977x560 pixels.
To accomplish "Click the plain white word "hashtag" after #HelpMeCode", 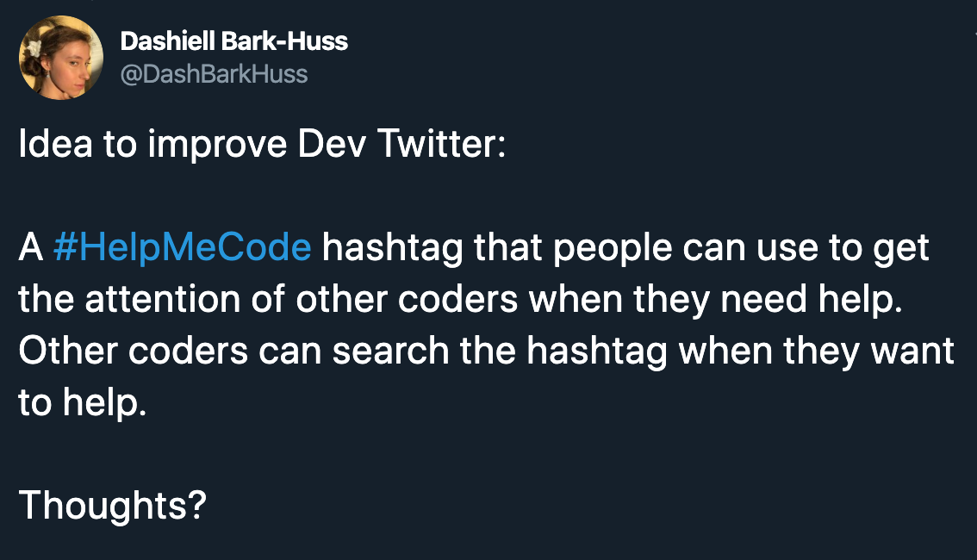I will (x=393, y=248).
